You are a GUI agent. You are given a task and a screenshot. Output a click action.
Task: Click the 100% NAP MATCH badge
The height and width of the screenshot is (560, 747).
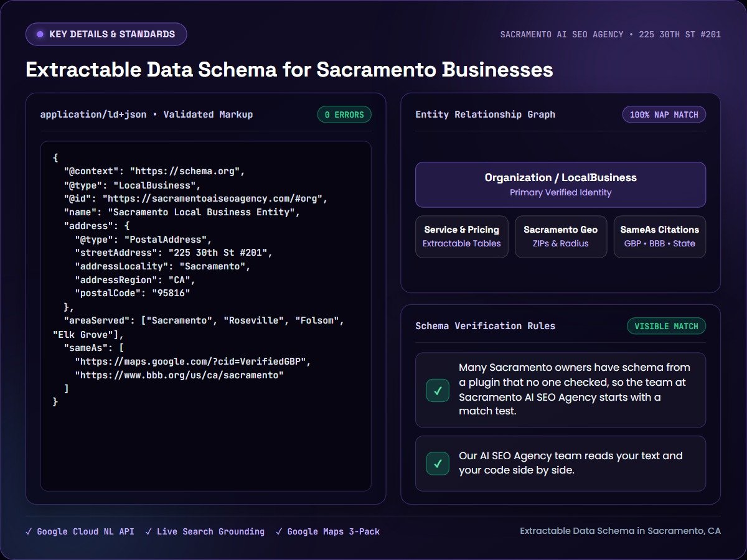point(664,114)
